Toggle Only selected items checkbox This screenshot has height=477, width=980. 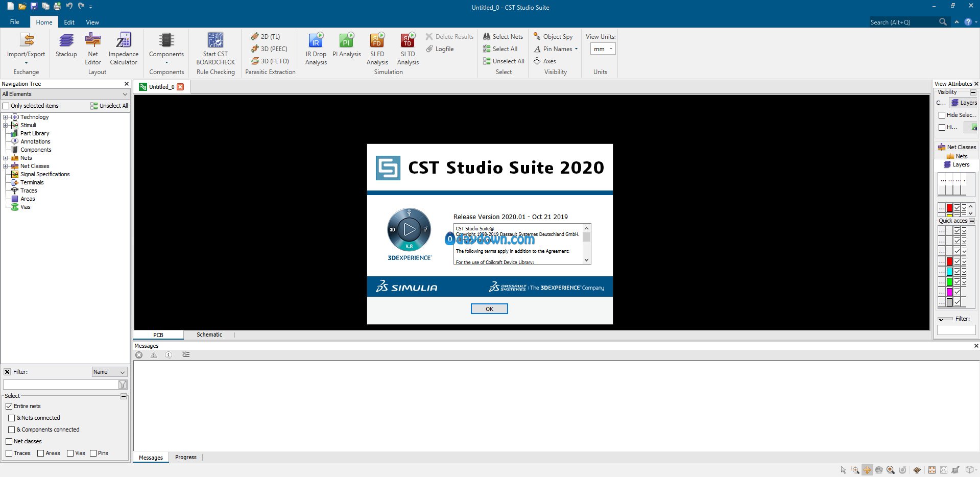[6, 106]
